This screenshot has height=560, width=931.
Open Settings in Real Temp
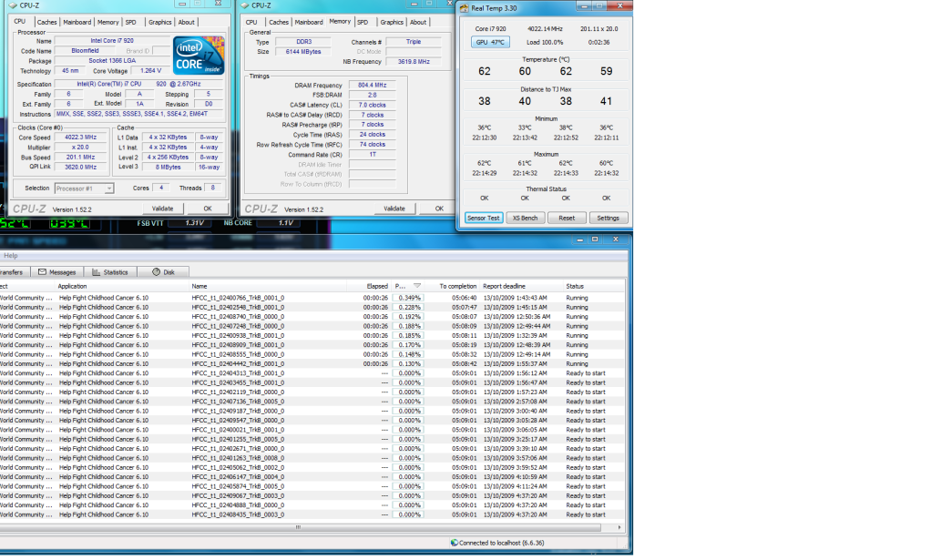coord(608,218)
